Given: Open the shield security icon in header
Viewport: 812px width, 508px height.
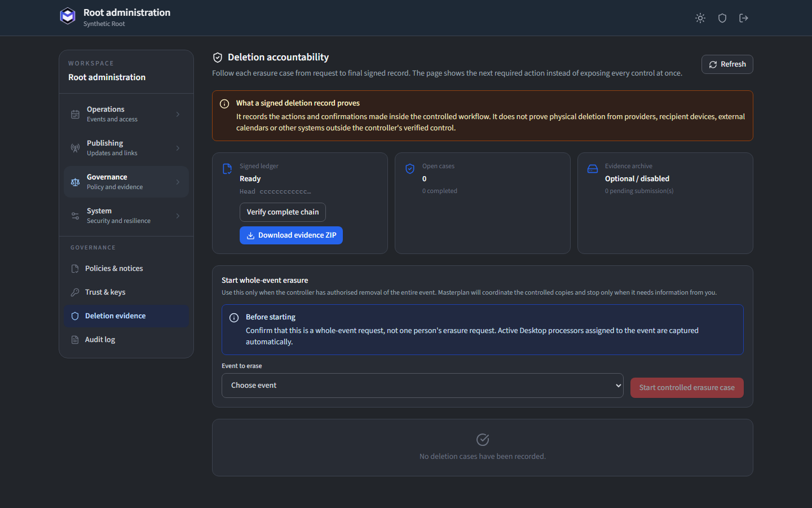Looking at the screenshot, I should [722, 18].
